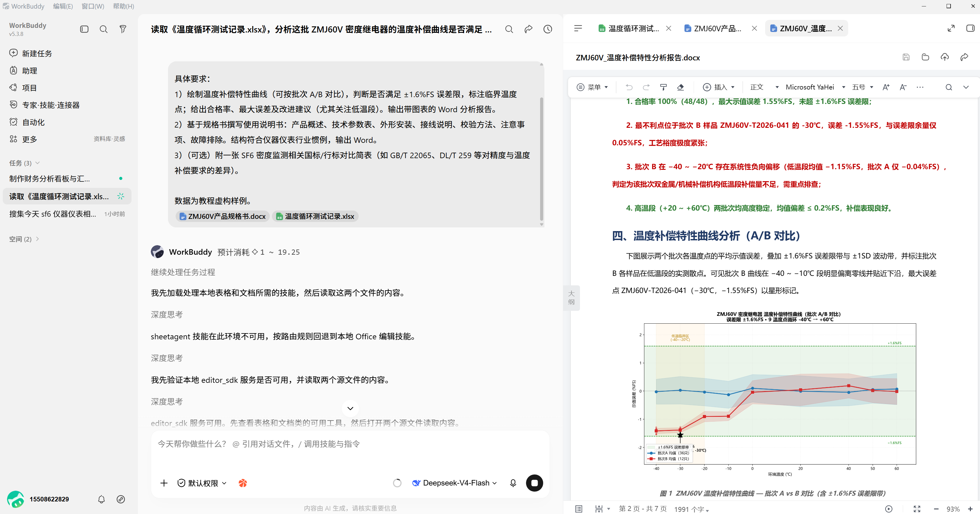This screenshot has width=980, height=514.
Task: Click the orange skill icon in input bar
Action: click(243, 483)
